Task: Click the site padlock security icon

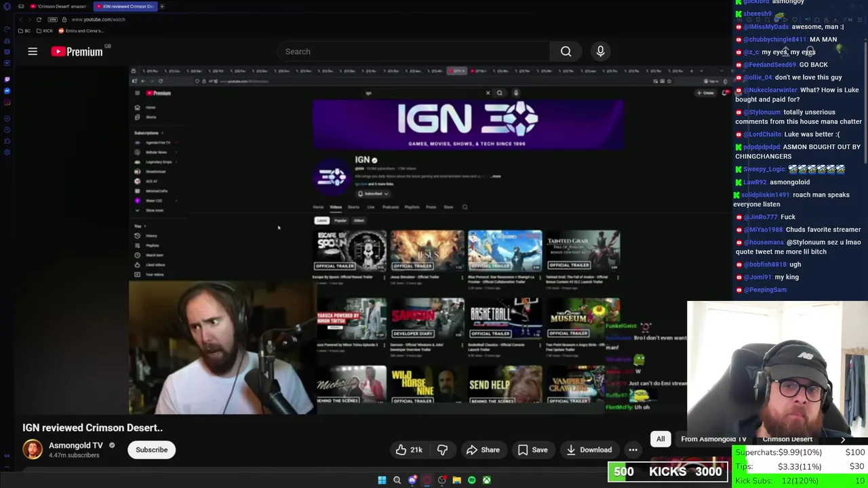Action: (x=64, y=20)
